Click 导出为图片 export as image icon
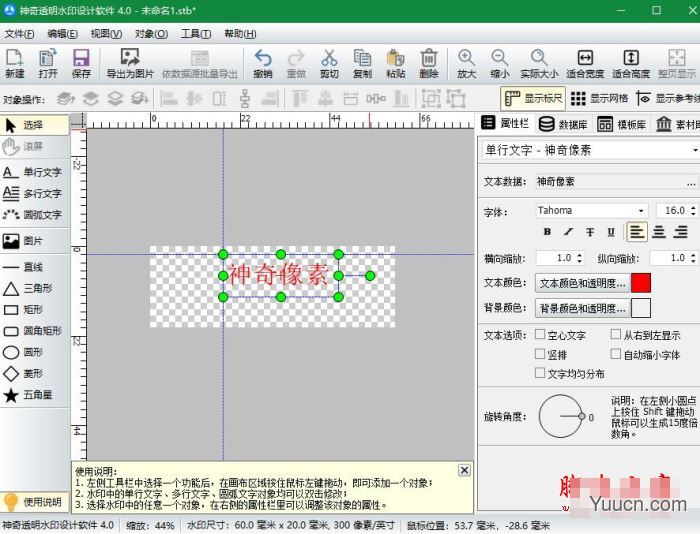 [x=129, y=64]
